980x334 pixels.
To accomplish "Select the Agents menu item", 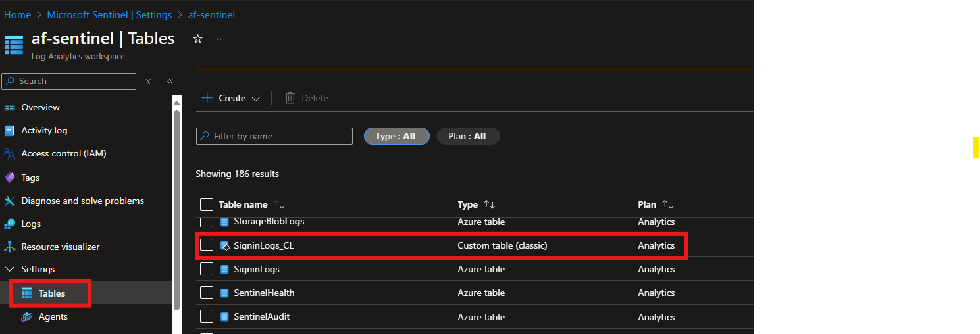I will point(53,316).
